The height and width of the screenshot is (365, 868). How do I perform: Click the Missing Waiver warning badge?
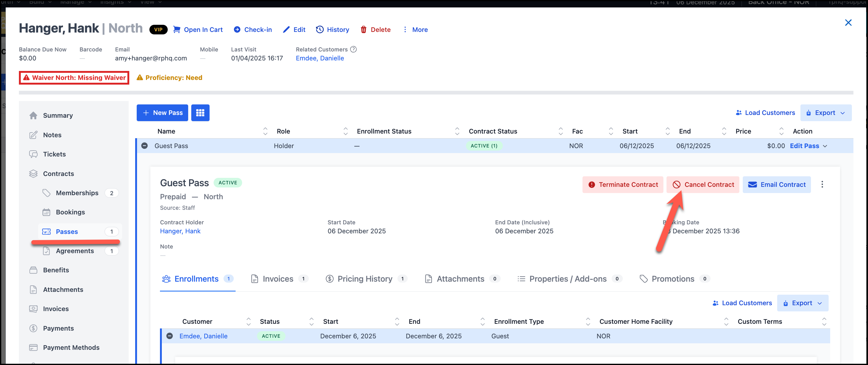(x=74, y=78)
